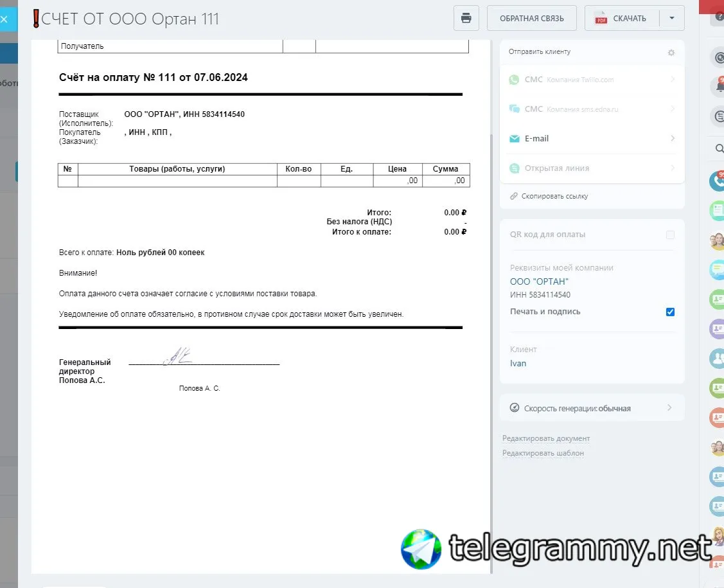Screen dimensions: 724x588
Task: Open the blue people group sidebar icon
Action: click(x=717, y=359)
